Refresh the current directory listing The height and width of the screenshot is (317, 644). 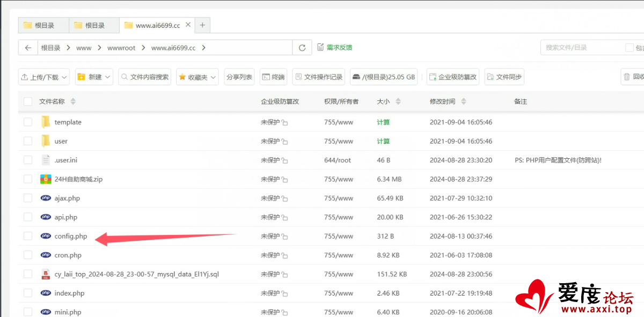tap(302, 48)
